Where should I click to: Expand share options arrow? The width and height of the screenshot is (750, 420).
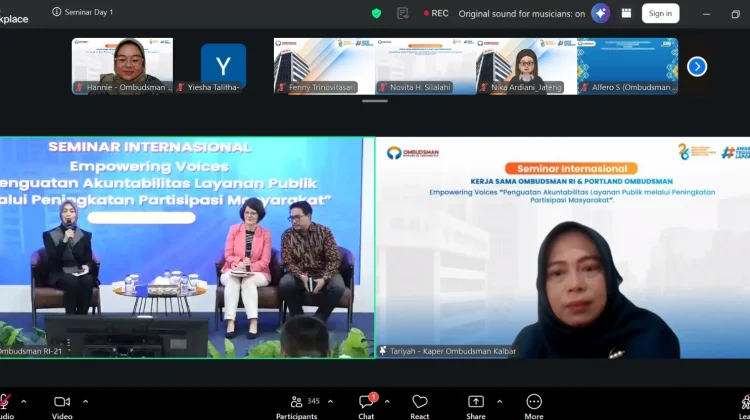(499, 402)
